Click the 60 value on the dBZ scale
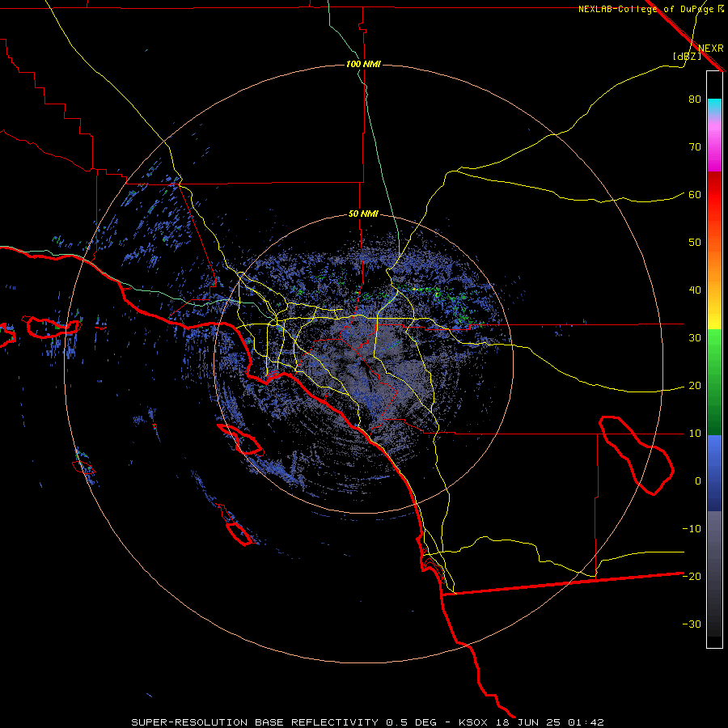 [695, 195]
